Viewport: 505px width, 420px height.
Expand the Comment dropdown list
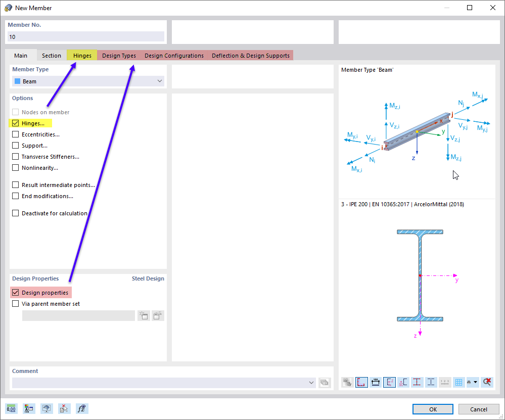[311, 383]
